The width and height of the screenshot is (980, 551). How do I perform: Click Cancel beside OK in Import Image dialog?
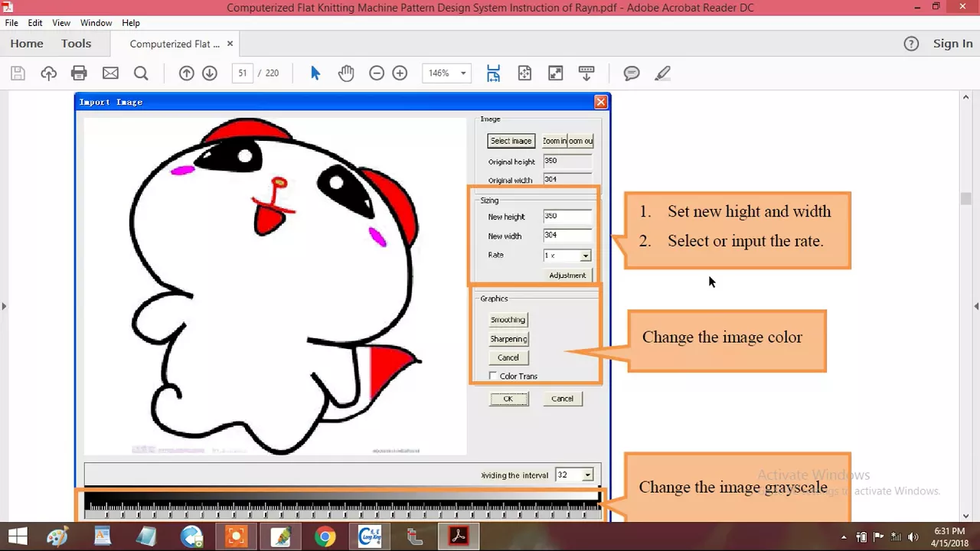click(x=562, y=399)
